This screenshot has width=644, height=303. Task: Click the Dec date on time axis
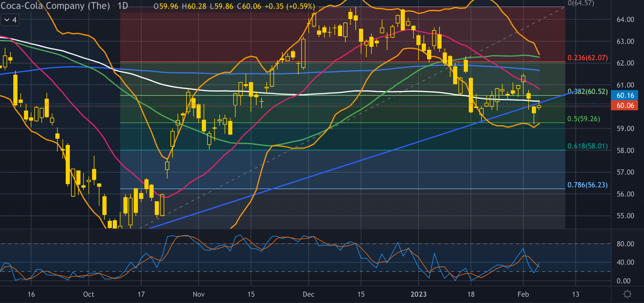[308, 294]
